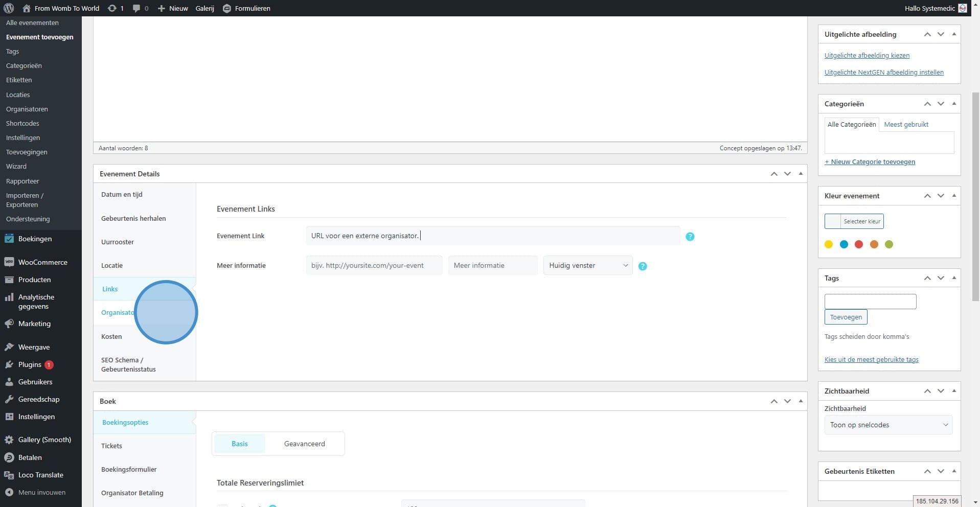
Task: Toggle the Categorieën panel triangle
Action: (954, 104)
